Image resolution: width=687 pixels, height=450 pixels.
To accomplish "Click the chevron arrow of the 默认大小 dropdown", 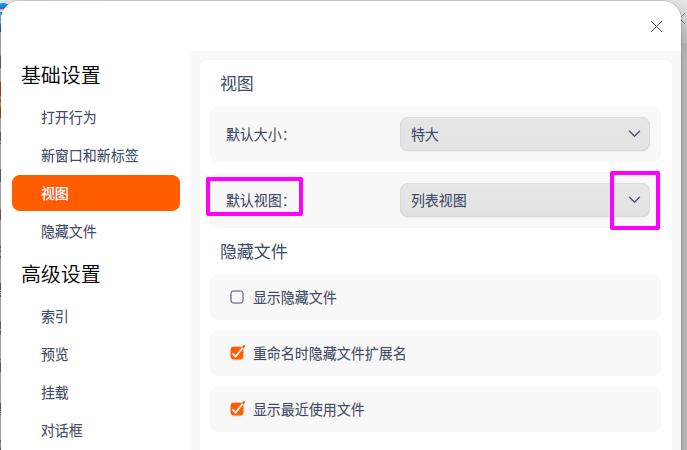I will (x=634, y=134).
